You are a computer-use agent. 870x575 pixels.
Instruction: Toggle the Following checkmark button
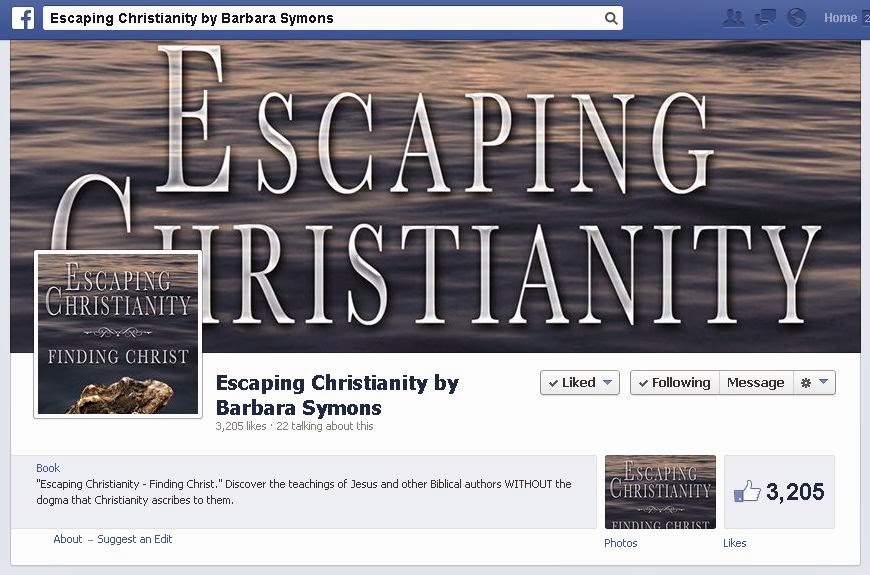click(675, 382)
